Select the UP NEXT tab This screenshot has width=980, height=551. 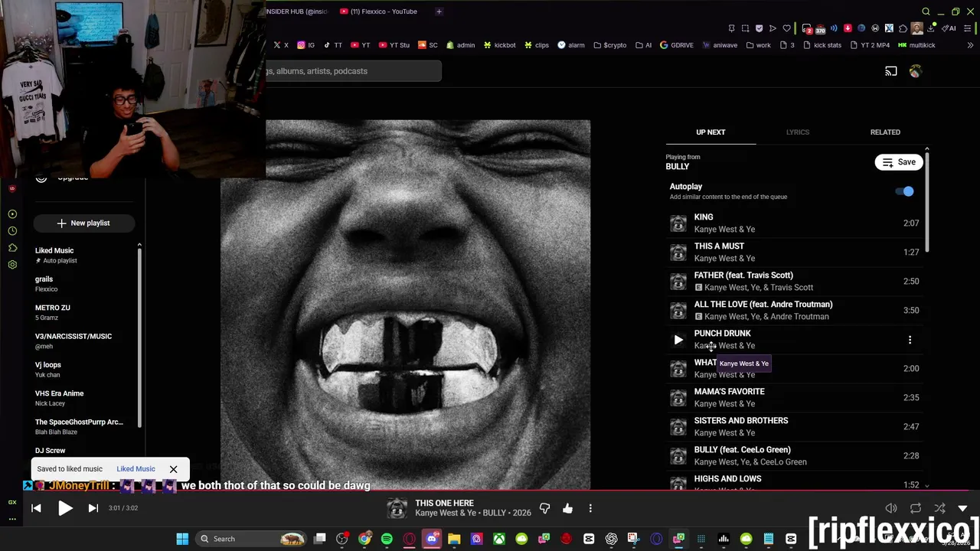710,132
